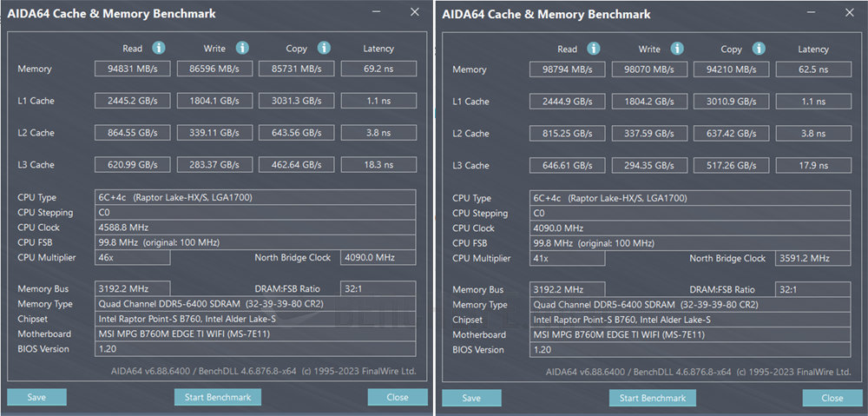Click Copy info icon in right window

(759, 49)
